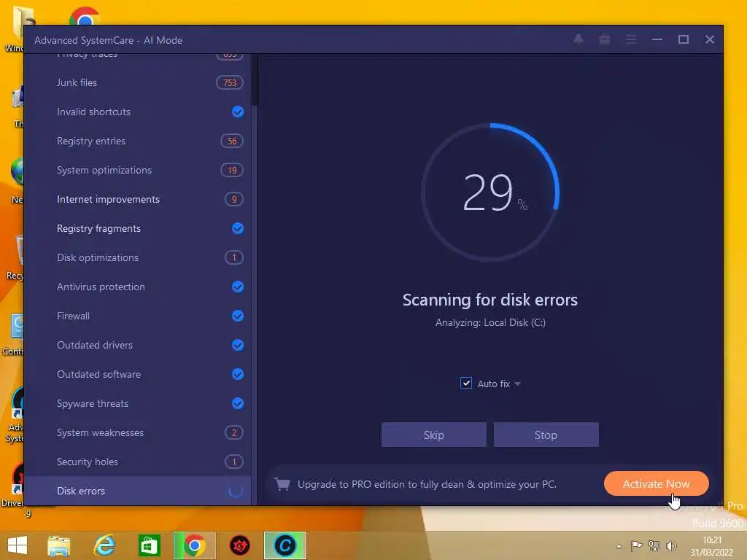Viewport: 747px width, 560px height.
Task: Stop the running scan
Action: [x=546, y=435]
